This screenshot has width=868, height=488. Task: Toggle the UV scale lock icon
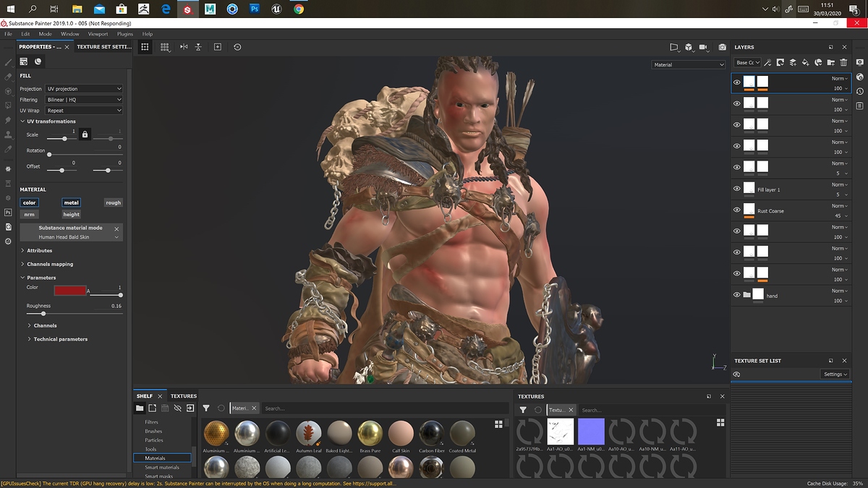[85, 134]
